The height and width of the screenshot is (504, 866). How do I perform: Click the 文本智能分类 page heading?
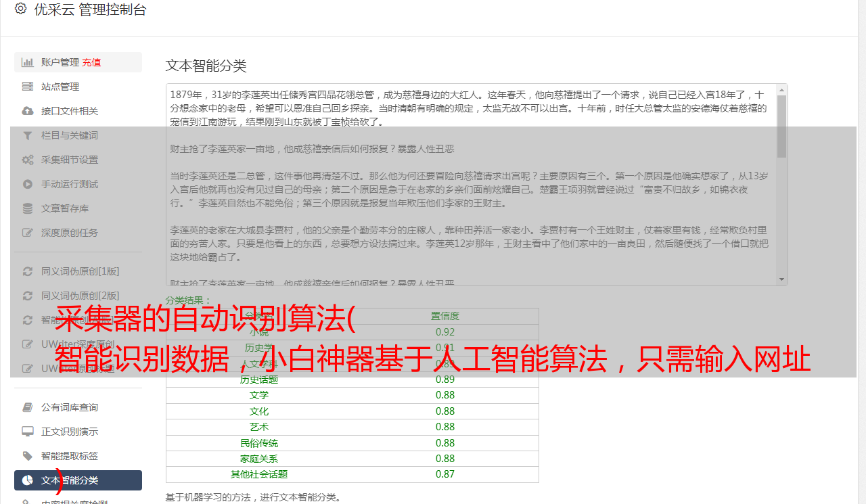point(206,66)
